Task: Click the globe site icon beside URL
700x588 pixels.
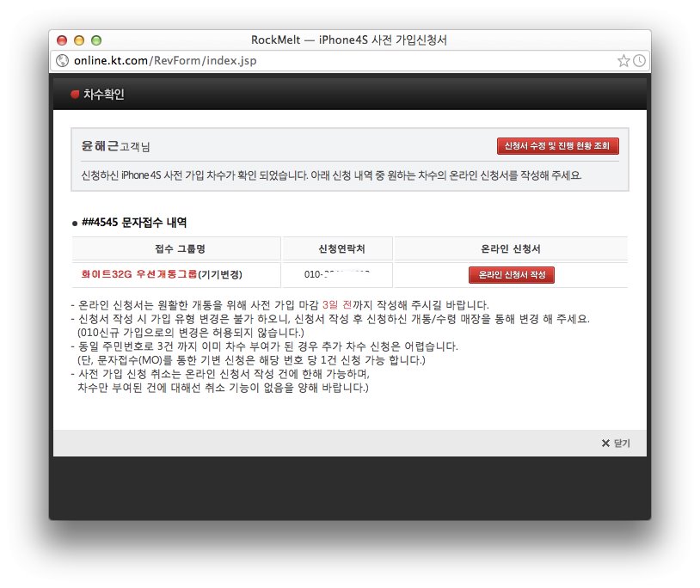Action: 62,61
